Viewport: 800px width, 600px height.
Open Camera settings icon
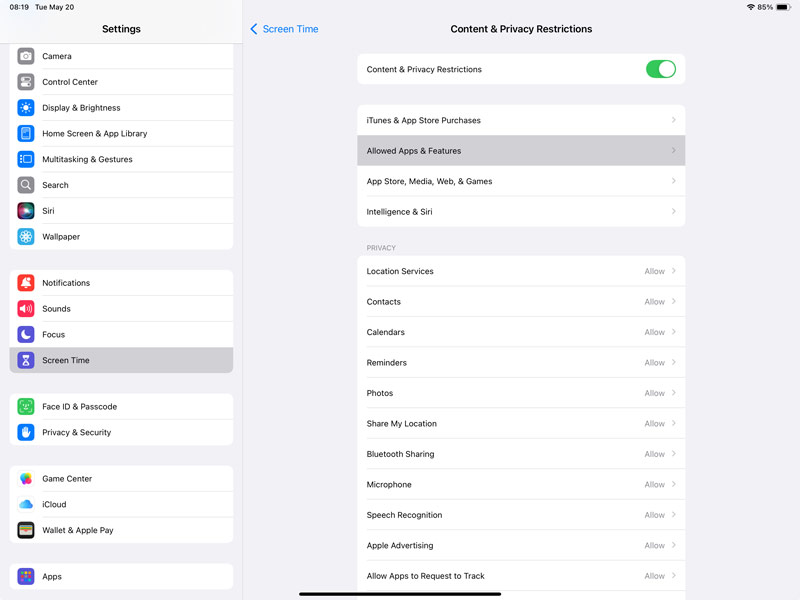[26, 56]
